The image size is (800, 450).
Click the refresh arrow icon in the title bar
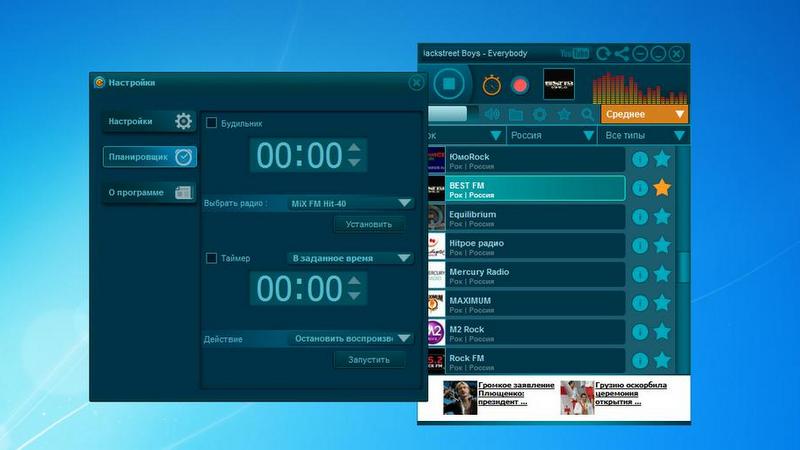[603, 53]
